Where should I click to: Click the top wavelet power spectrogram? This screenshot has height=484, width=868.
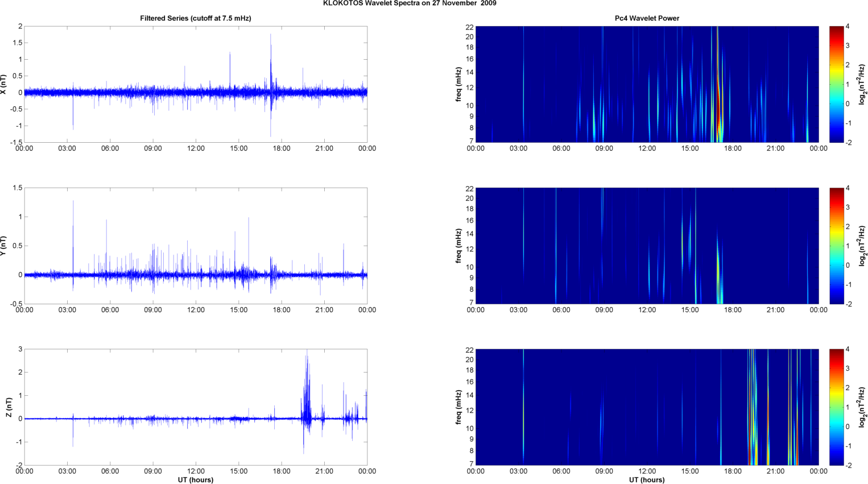[x=647, y=84]
